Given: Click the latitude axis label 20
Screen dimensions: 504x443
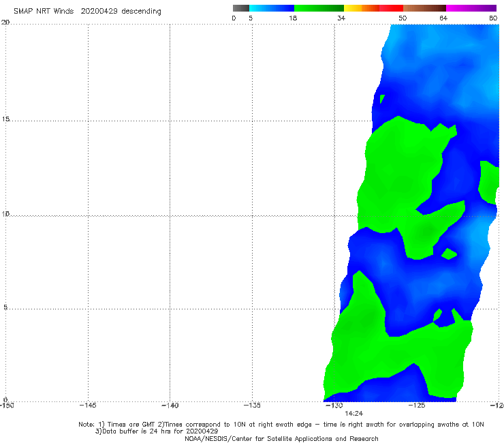Looking at the screenshot, I should 5,22.
